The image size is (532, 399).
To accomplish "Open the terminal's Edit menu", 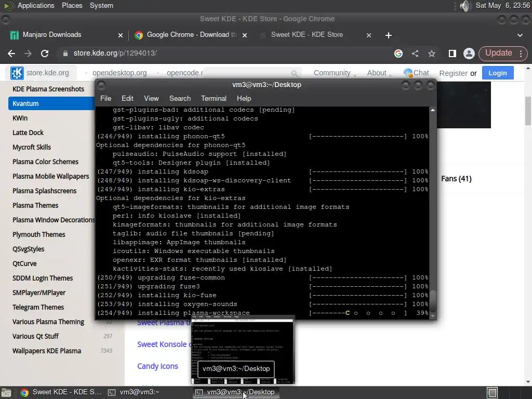I will click(127, 98).
